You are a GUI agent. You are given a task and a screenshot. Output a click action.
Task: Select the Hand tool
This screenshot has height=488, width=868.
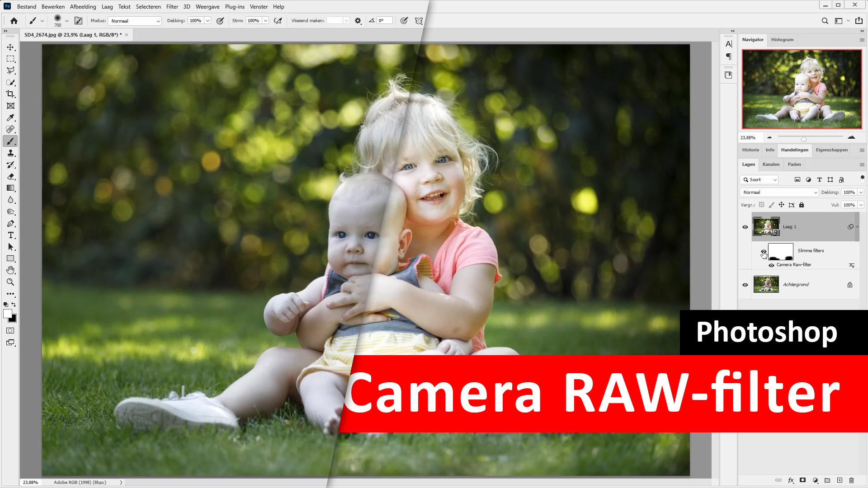(10, 270)
